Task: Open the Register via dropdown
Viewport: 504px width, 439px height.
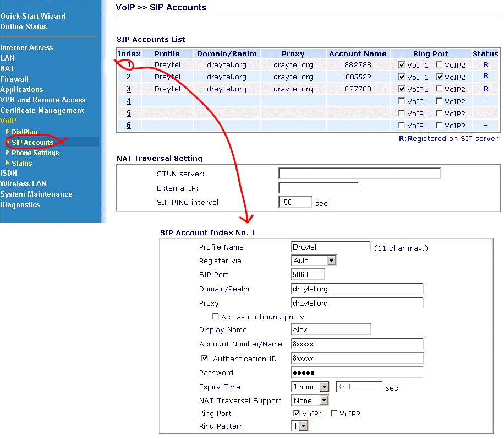Action: pyautogui.click(x=313, y=261)
